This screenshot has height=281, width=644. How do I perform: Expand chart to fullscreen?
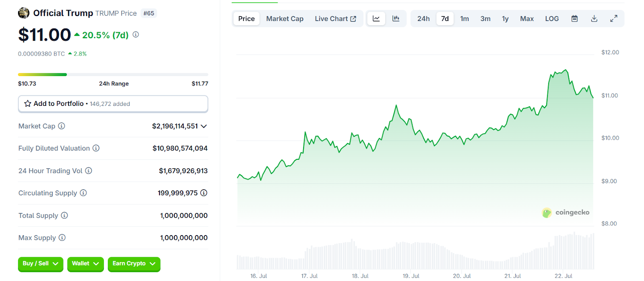(614, 19)
